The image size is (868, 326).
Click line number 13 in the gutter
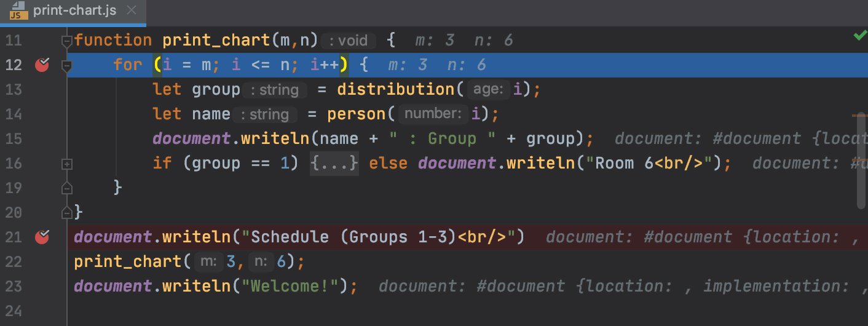(14, 90)
